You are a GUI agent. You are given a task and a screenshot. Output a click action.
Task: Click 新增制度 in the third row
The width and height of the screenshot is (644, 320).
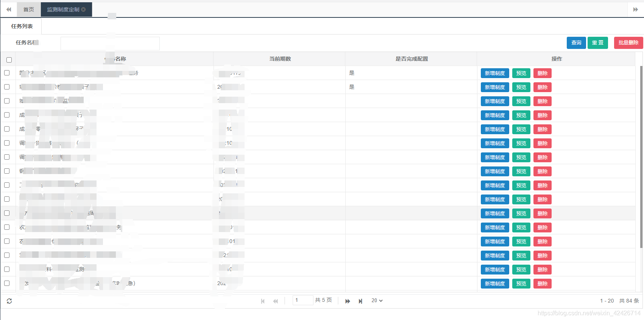pyautogui.click(x=495, y=101)
